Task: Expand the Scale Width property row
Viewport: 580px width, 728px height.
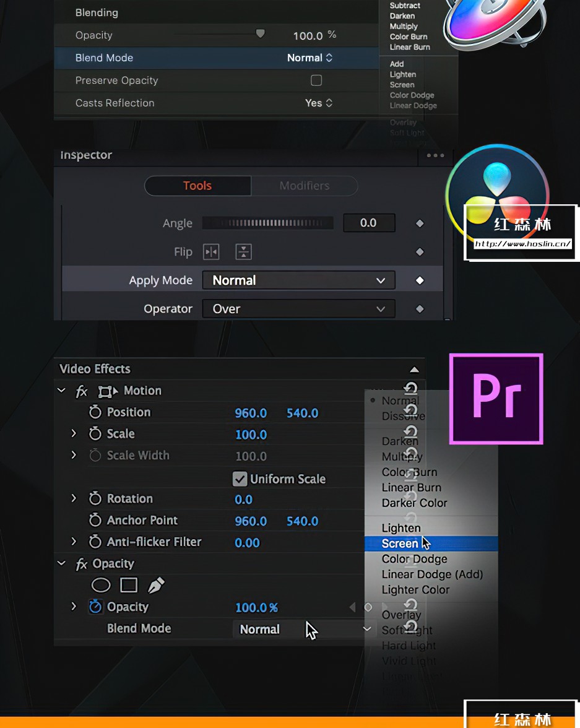Action: [x=74, y=455]
